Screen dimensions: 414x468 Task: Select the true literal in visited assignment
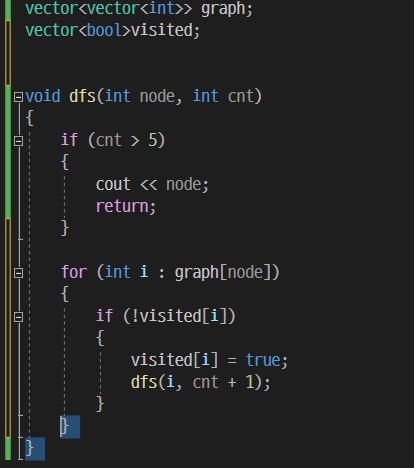[263, 360]
